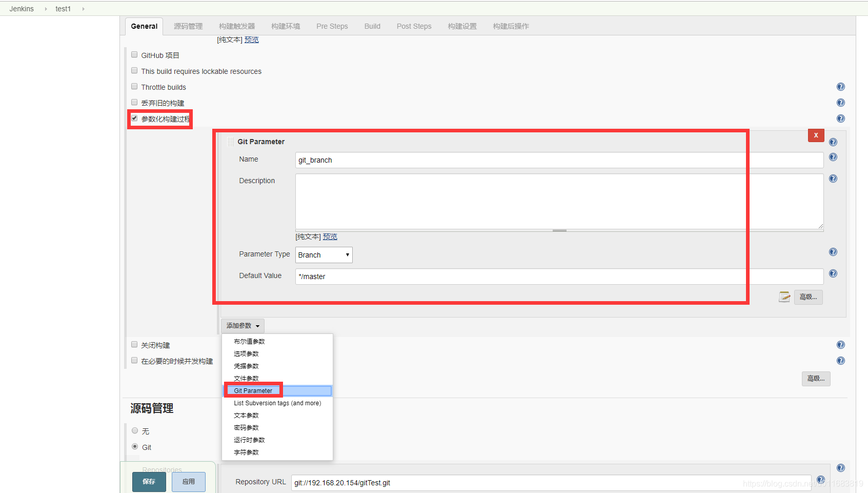The width and height of the screenshot is (868, 493).
Task: Choose 文本参数 from menu
Action: [x=277, y=416]
